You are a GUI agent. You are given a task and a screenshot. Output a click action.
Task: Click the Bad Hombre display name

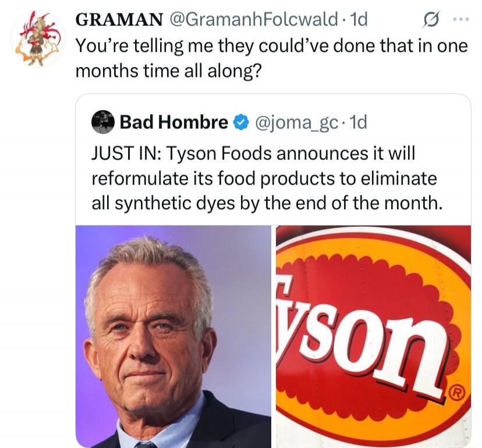pos(173,122)
